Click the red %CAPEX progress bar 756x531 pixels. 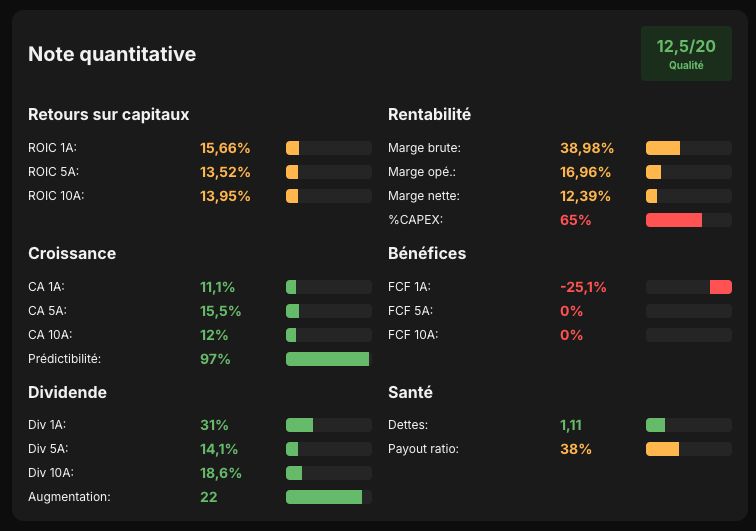tap(688, 220)
